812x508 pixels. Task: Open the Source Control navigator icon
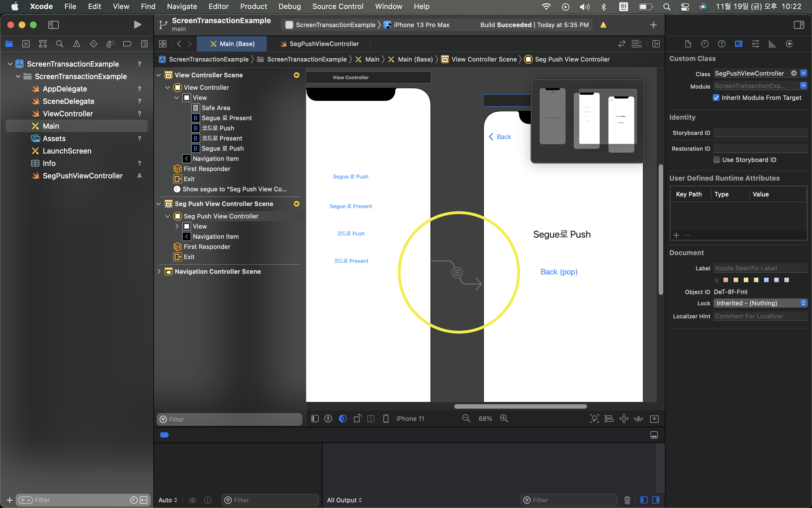point(26,44)
